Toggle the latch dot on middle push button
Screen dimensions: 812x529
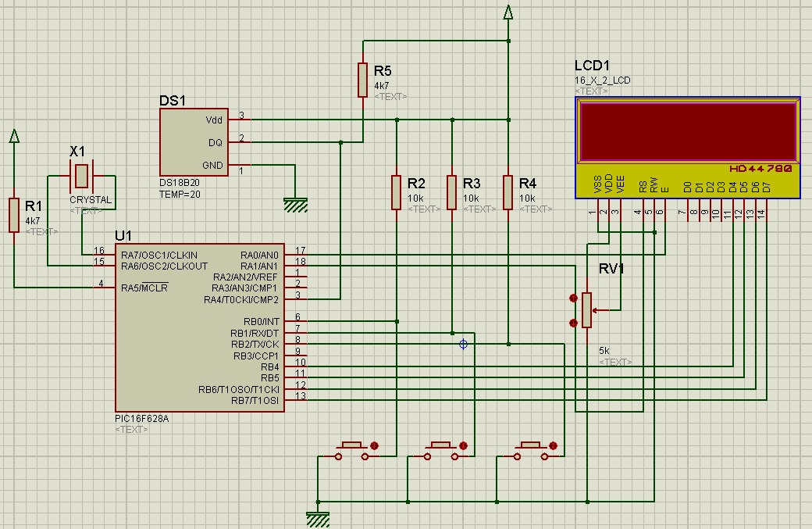point(465,445)
